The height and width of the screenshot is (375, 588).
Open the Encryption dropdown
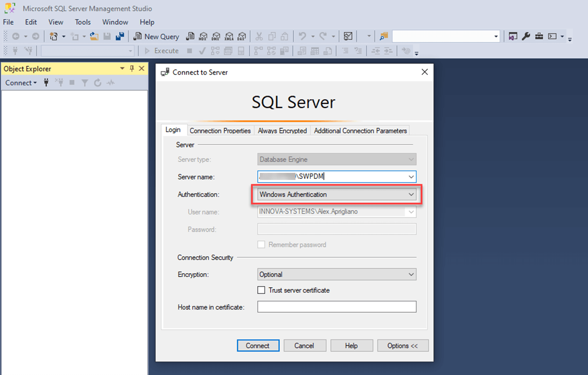410,274
